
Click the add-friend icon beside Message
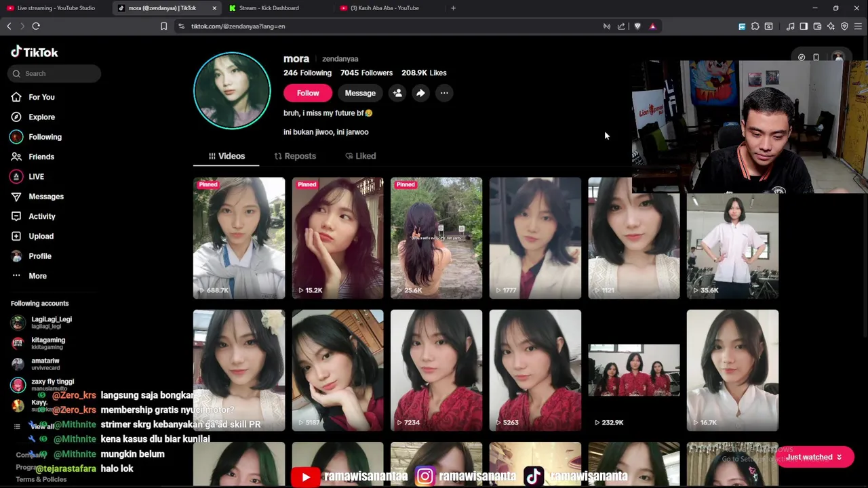click(x=397, y=93)
